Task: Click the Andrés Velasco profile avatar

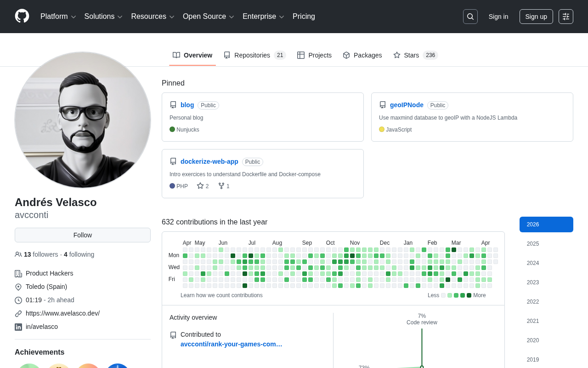Action: (x=83, y=120)
